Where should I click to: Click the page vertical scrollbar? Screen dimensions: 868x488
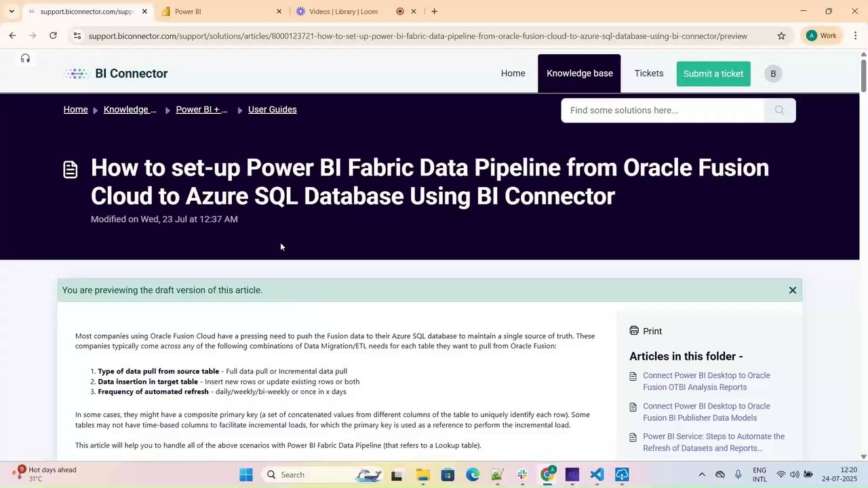click(863, 76)
